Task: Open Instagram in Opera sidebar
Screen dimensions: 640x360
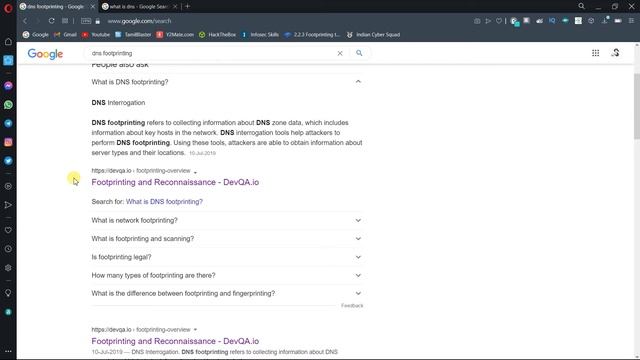Action: click(8, 142)
